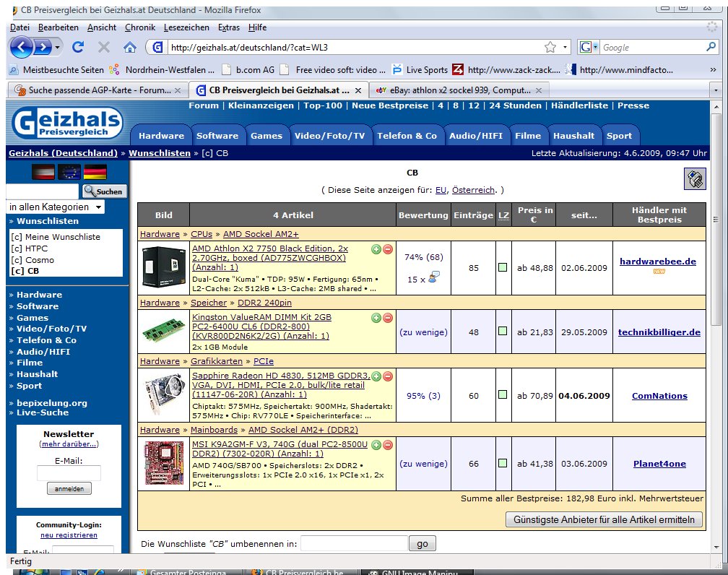
Task: Select the Austrian flag icon
Action: tap(43, 172)
